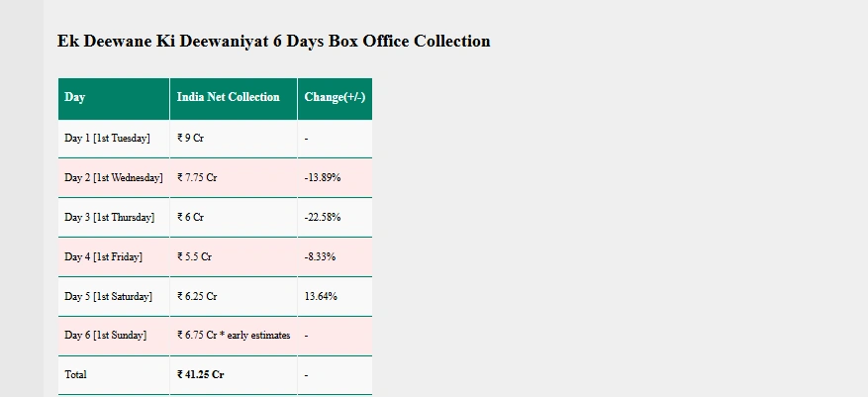Screen dimensions: 868x397
Task: Select the Day 6 [1st Sunday] cell
Action: (x=105, y=336)
